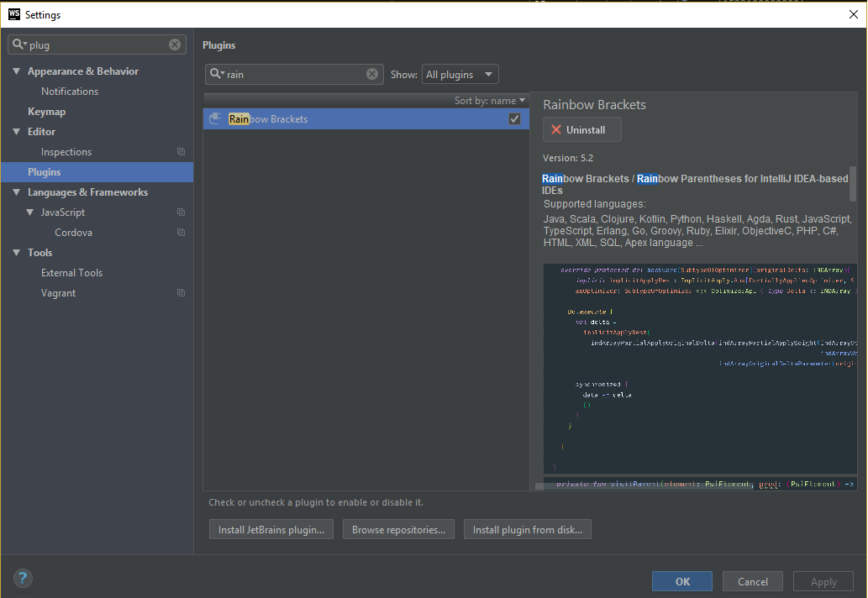Collapse the Appearance & Behavior section
Screen dimensions: 868x598
16,71
